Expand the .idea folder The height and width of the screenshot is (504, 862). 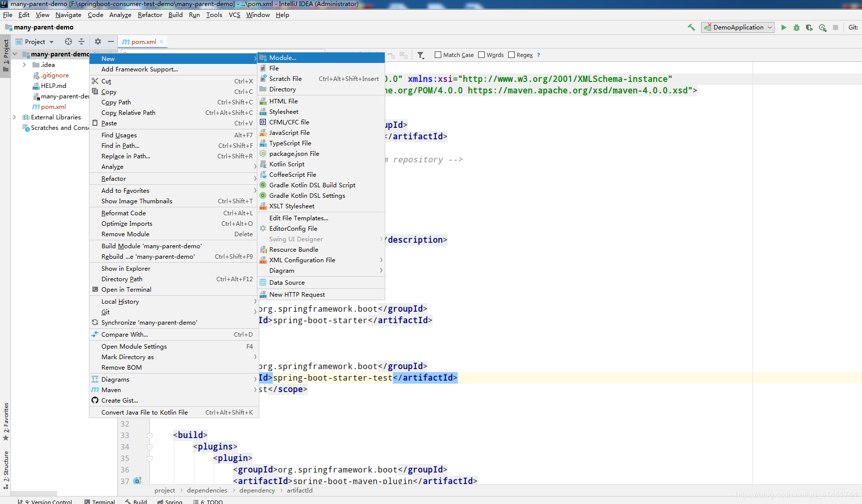pos(24,65)
